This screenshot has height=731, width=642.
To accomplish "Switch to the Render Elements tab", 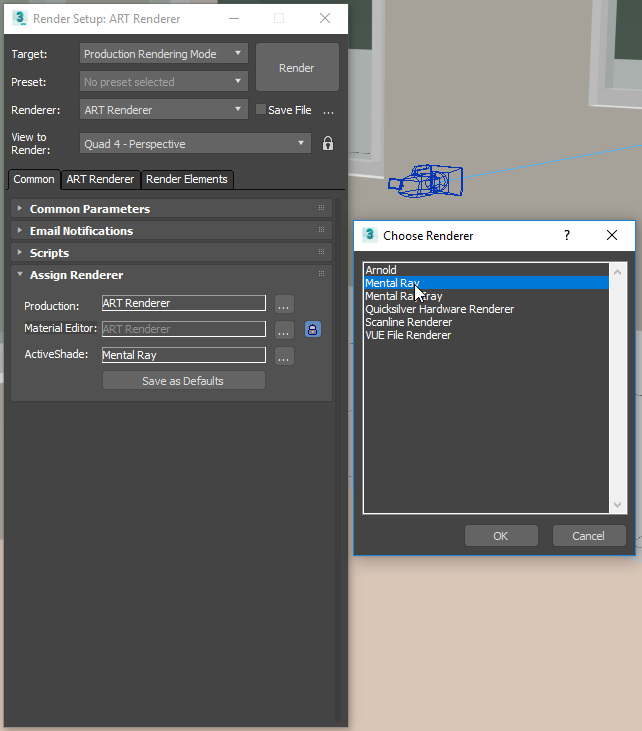I will pos(186,179).
